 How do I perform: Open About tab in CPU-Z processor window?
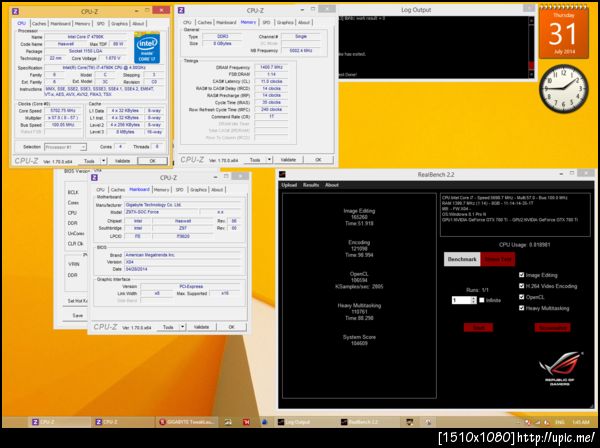click(x=138, y=24)
